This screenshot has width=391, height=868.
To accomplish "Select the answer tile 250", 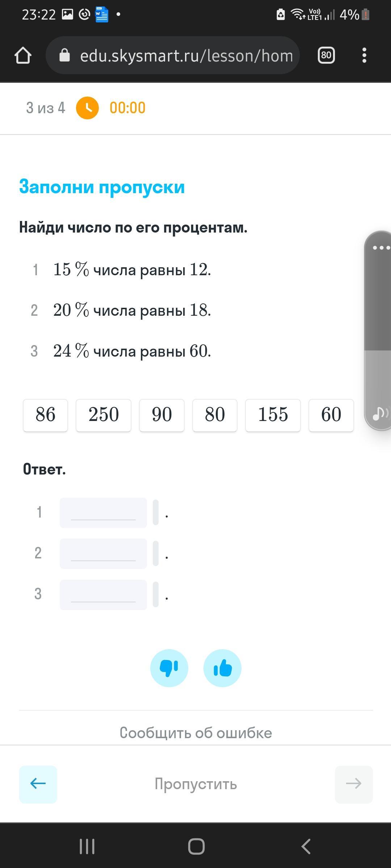I will [104, 415].
